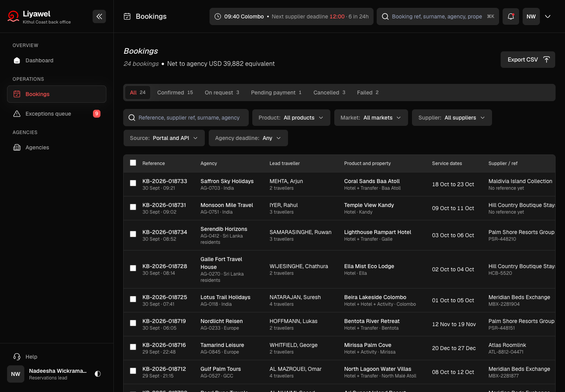The image size is (565, 392).
Task: Select booking KB-2026-018728 checkbox
Action: pyautogui.click(x=133, y=268)
